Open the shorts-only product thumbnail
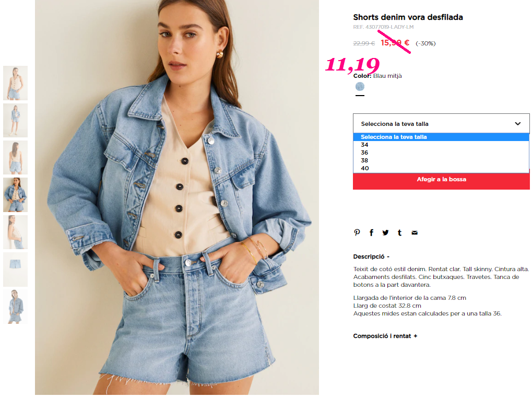The width and height of the screenshot is (532, 397). pos(15,270)
